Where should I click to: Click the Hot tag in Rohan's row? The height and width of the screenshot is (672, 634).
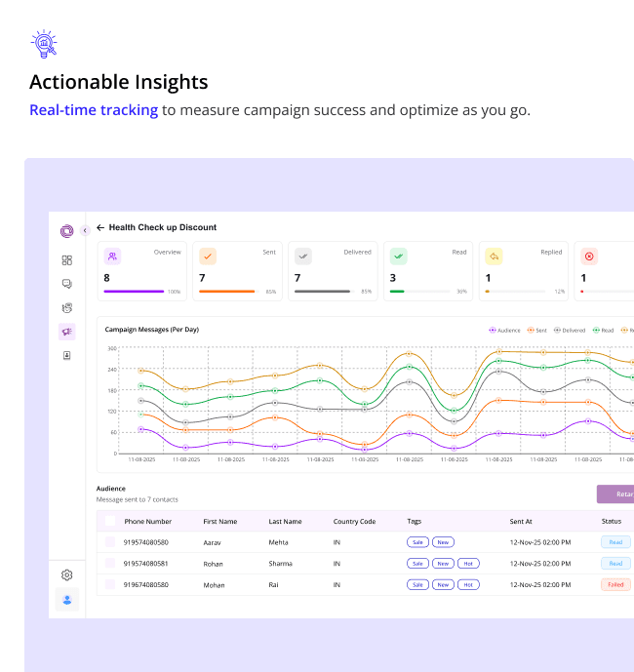coord(468,564)
